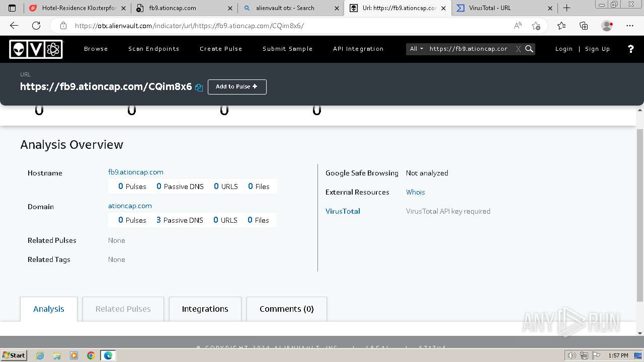Click the Status footer link

[x=433, y=348]
